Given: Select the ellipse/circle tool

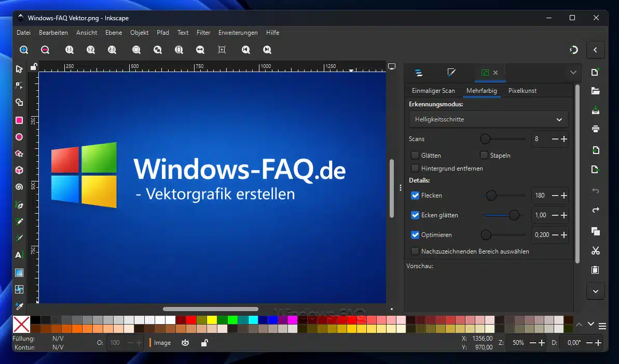Looking at the screenshot, I should click(19, 137).
